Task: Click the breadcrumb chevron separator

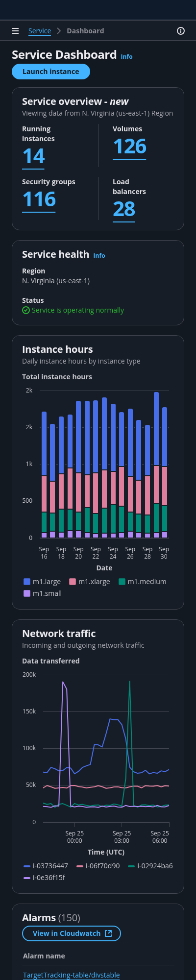Action: (x=59, y=31)
